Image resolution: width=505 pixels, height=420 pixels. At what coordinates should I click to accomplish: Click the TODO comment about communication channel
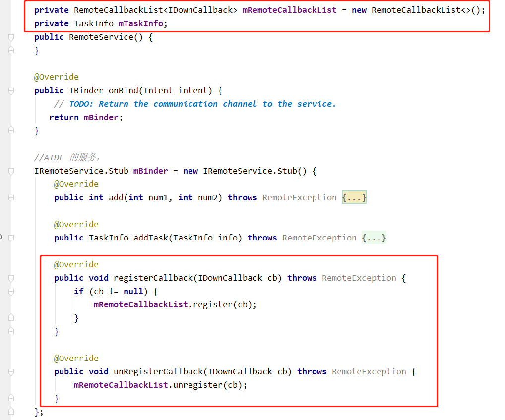(x=195, y=104)
